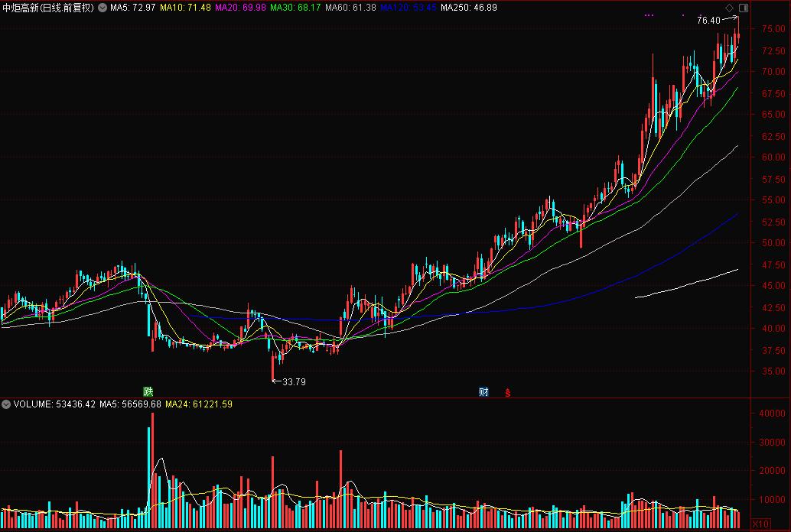
Task: Click the red $ dividend marker
Action: coord(507,393)
